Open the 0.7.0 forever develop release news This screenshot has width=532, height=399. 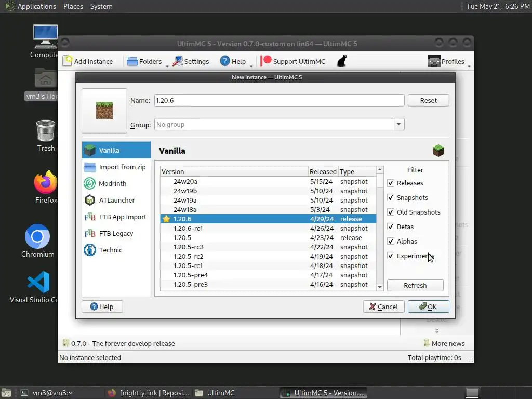click(119, 343)
